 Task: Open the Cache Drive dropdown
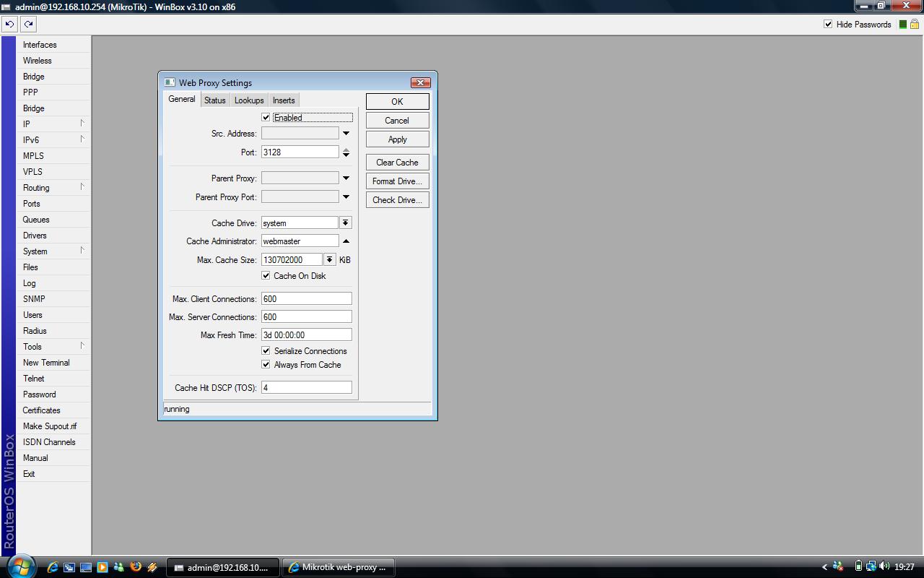click(346, 223)
